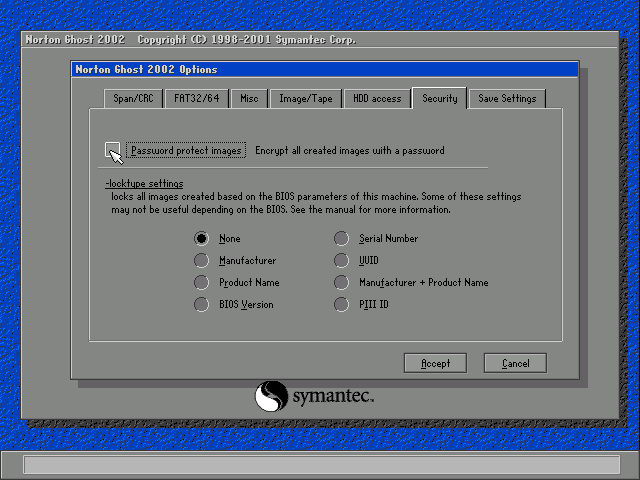Click the empty status bar field
This screenshot has width=640, height=480.
322,465
